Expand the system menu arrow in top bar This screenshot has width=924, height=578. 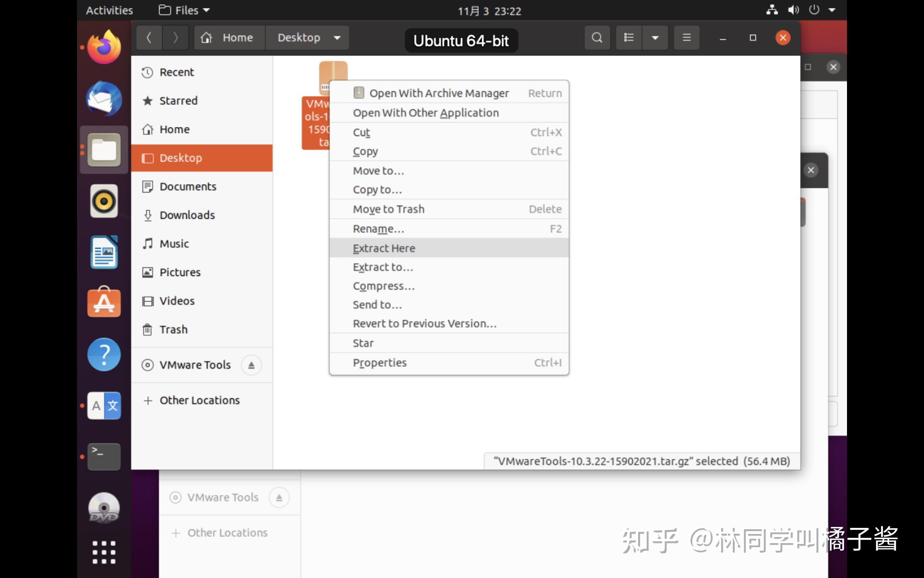832,10
